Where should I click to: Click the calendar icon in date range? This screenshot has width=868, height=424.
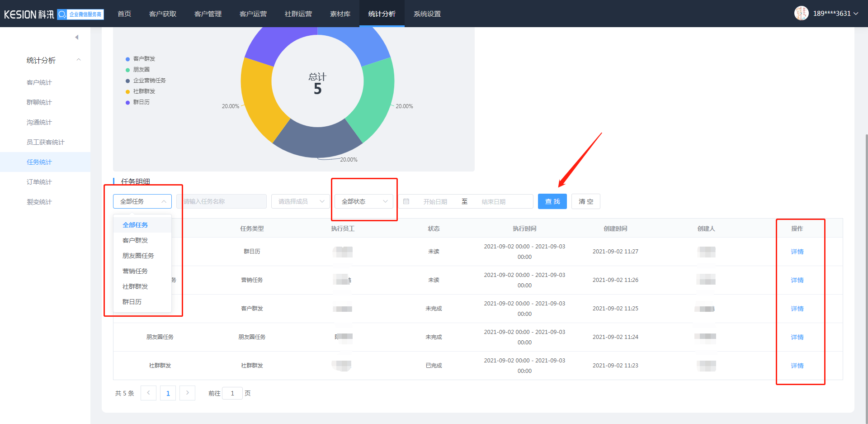point(406,201)
